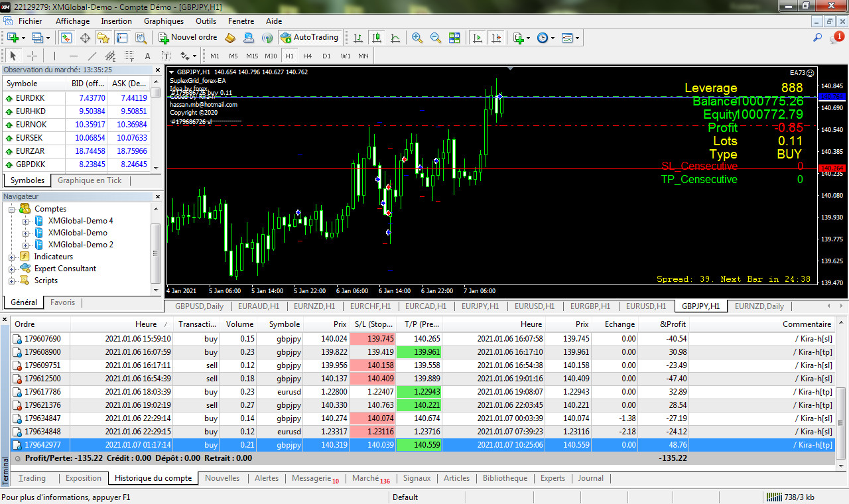Viewport: 849px width, 504px height.
Task: Tile chart windows using the grid icon
Action: pos(454,38)
